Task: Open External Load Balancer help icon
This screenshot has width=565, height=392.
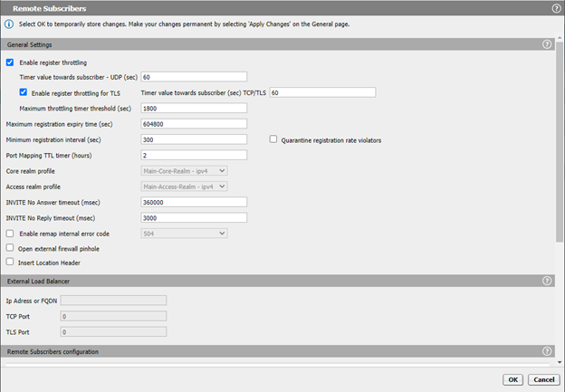Action: click(x=547, y=281)
